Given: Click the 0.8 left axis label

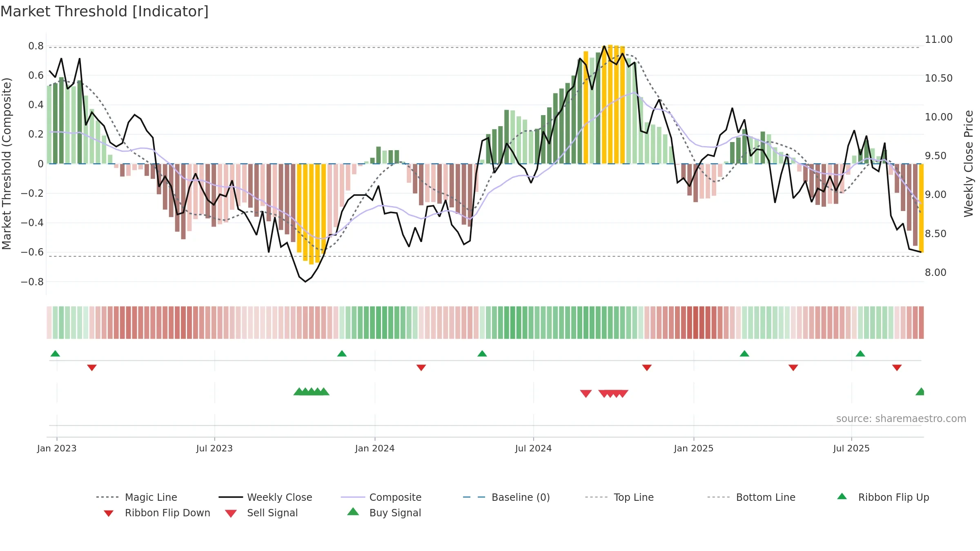Looking at the screenshot, I should (x=36, y=46).
